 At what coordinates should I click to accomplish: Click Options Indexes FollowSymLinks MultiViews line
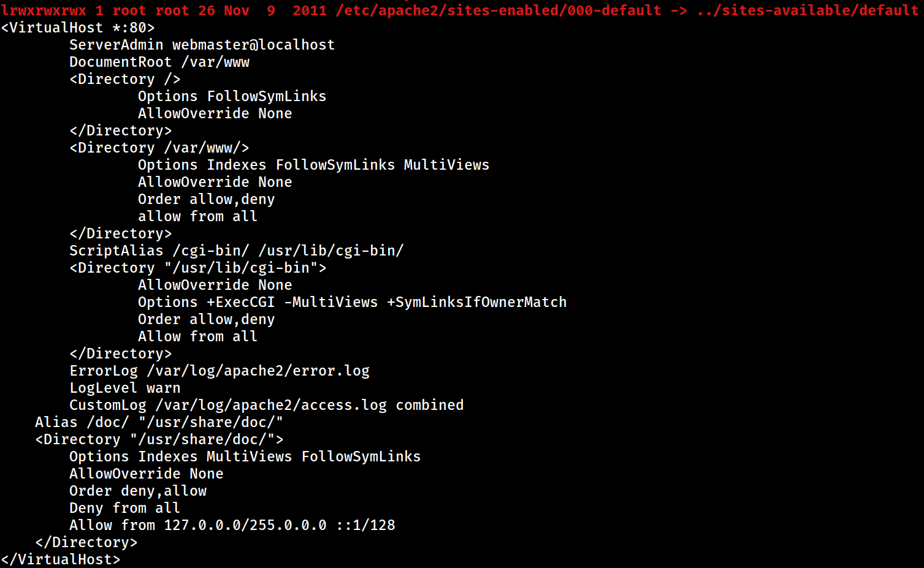[x=314, y=165]
